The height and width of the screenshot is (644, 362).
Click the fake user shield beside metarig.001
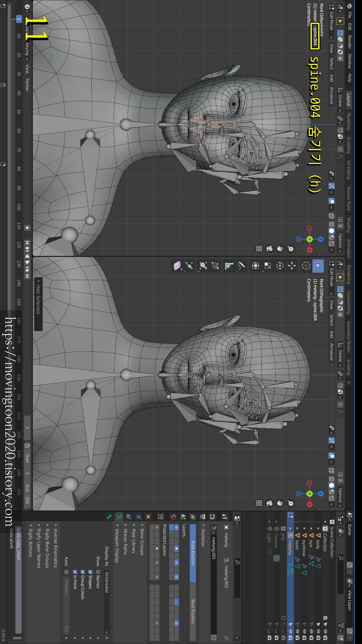pos(214,637)
